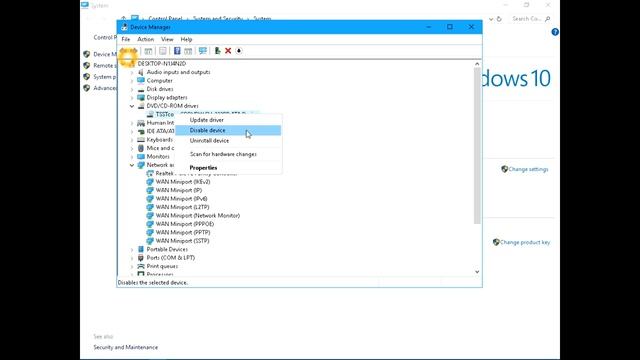Screen dimensions: 640x360
Task: Open the File menu
Action: [126, 39]
